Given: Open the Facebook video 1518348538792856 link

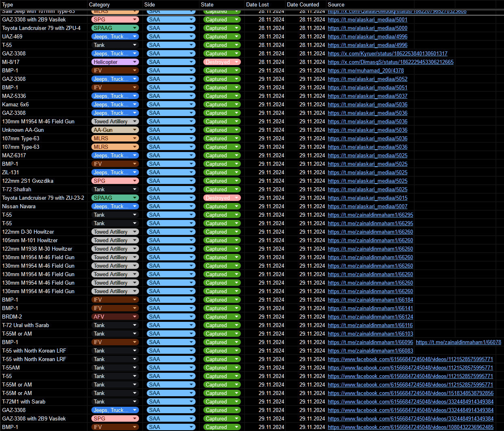Looking at the screenshot, I should click(x=410, y=393).
